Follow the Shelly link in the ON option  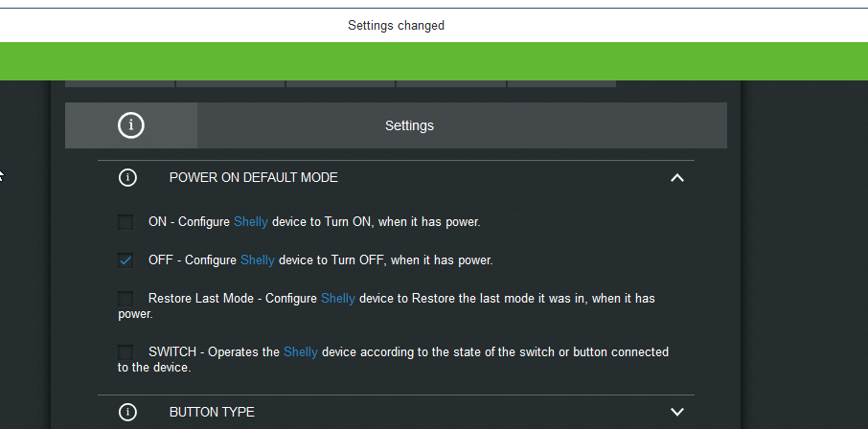coord(251,222)
